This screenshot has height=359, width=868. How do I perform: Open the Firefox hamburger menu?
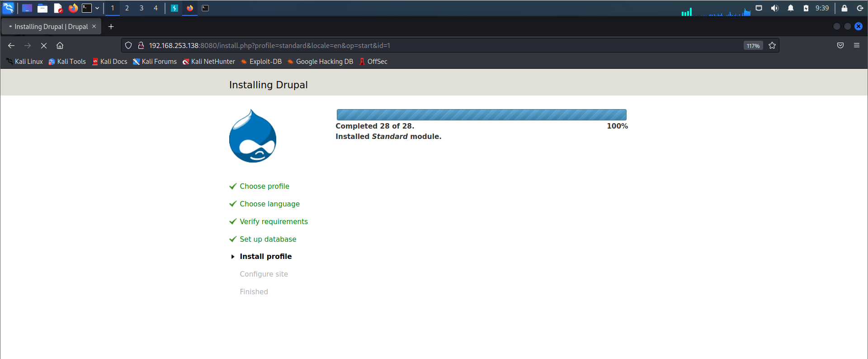(857, 45)
